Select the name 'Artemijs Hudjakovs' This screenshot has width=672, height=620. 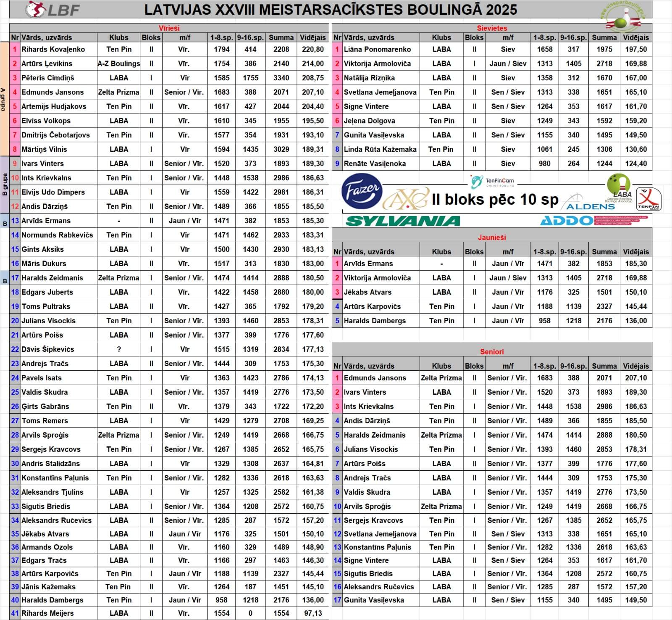pyautogui.click(x=54, y=106)
